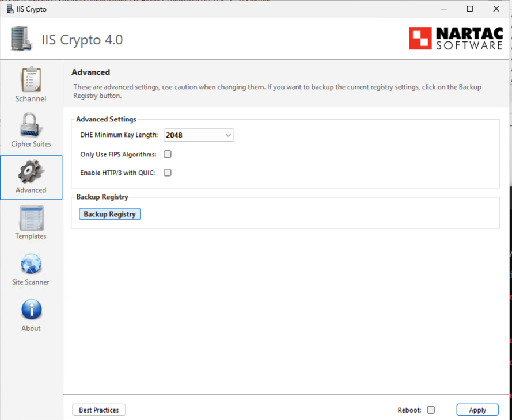Open the Templates section icon
Viewport: 512px width, 420px height.
[x=31, y=217]
